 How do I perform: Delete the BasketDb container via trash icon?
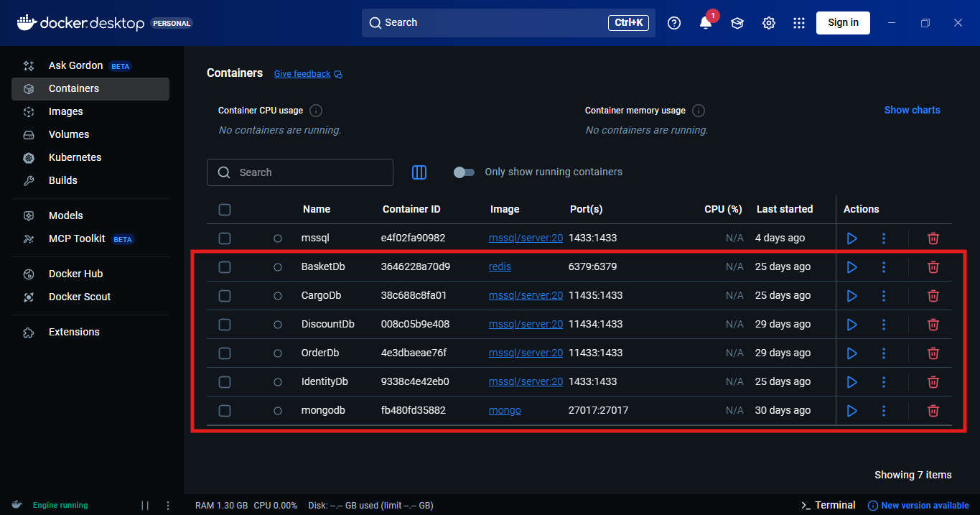point(933,266)
